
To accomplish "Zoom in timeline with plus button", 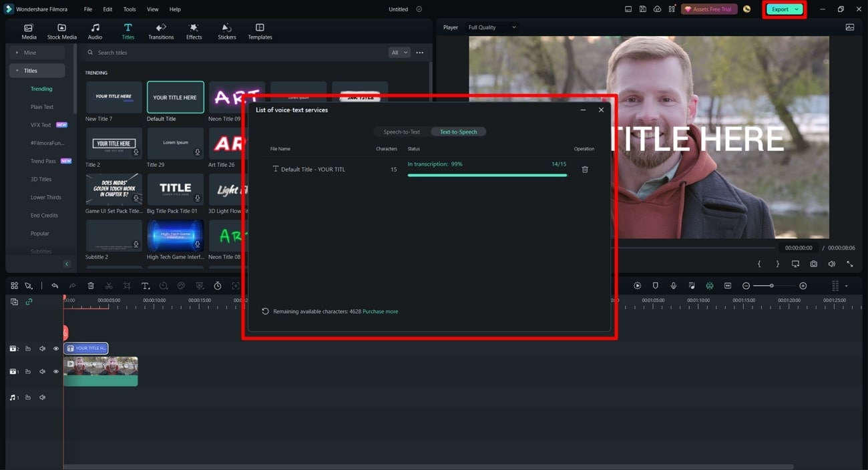I will pos(803,286).
